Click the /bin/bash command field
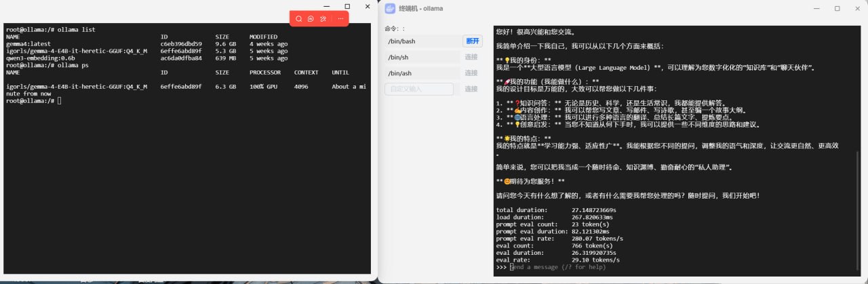 (422, 41)
